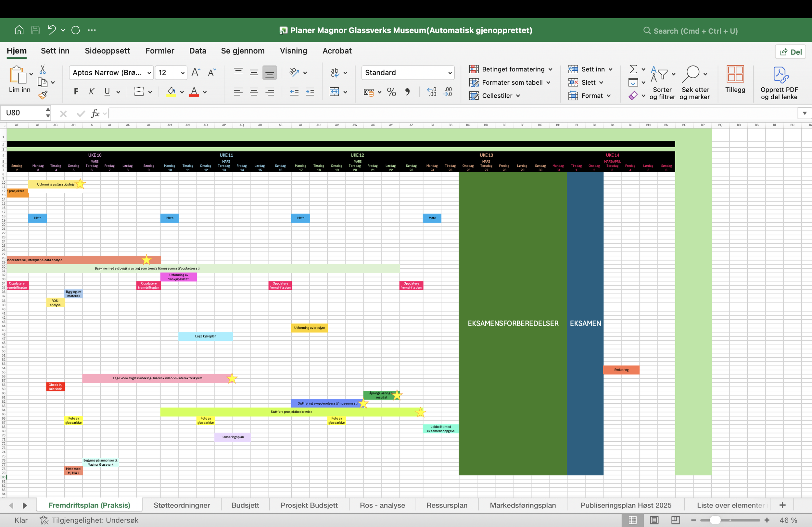The width and height of the screenshot is (812, 527).
Task: Click the Undo arrow icon
Action: (x=52, y=30)
